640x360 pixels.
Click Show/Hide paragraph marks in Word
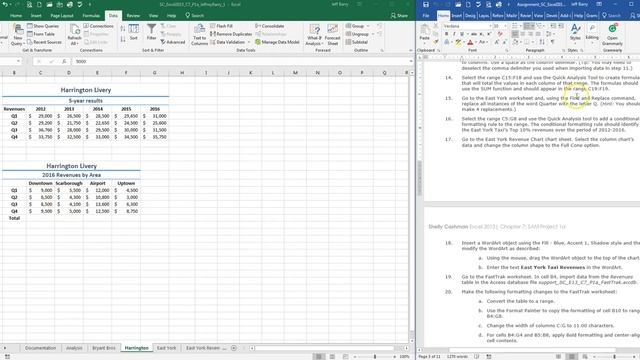pos(553,42)
